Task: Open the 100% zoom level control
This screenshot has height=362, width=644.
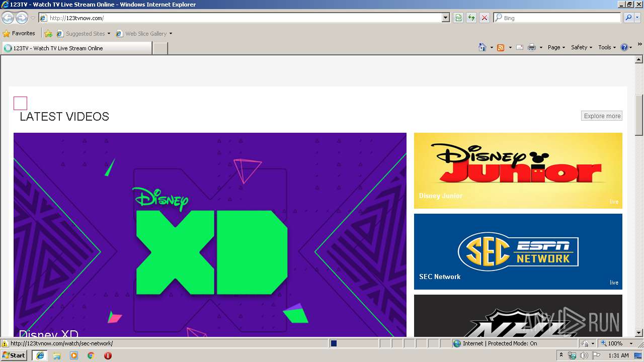Action: pos(617,343)
